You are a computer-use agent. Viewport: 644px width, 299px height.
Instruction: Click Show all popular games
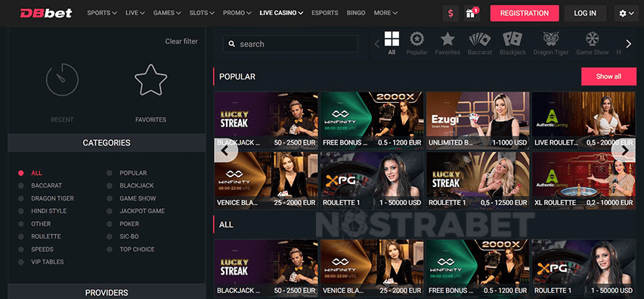608,76
